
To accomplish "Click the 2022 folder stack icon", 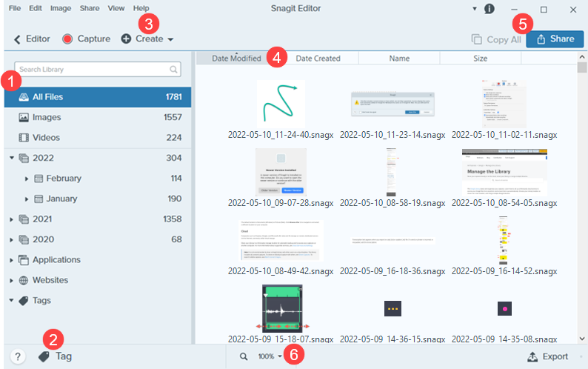I will pyautogui.click(x=24, y=158).
